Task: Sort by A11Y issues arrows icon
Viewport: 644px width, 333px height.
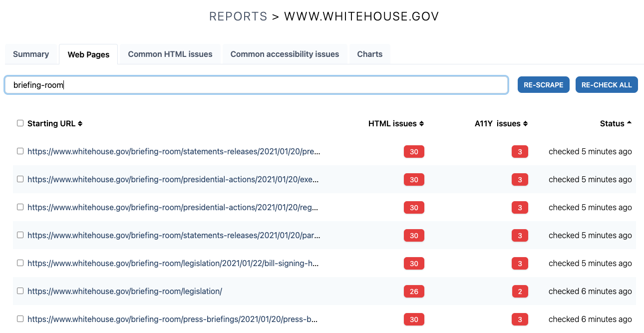Action: [x=525, y=124]
